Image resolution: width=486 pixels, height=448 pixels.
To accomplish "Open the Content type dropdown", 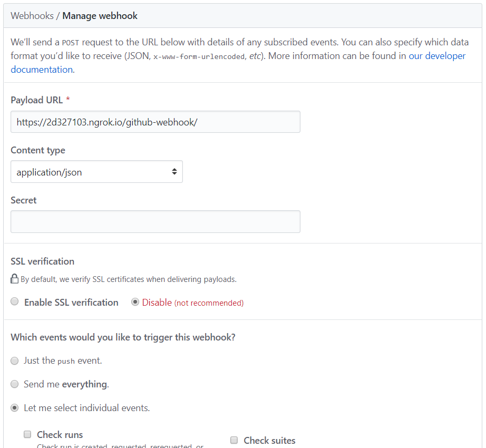I will [96, 172].
